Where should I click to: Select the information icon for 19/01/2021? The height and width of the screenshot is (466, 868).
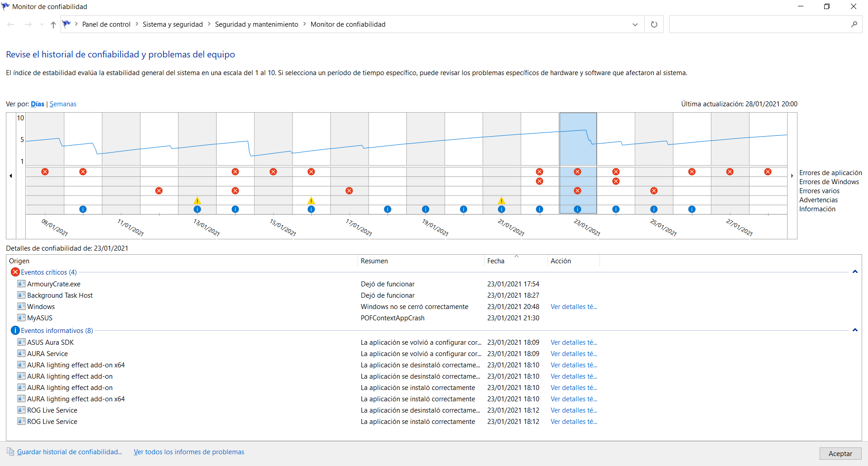tap(426, 209)
